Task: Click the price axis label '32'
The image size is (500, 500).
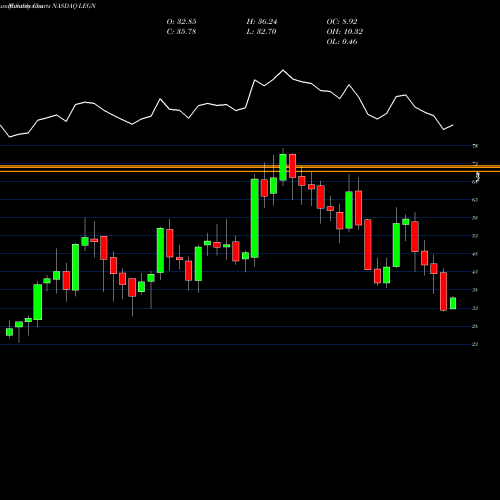Action: click(x=475, y=308)
